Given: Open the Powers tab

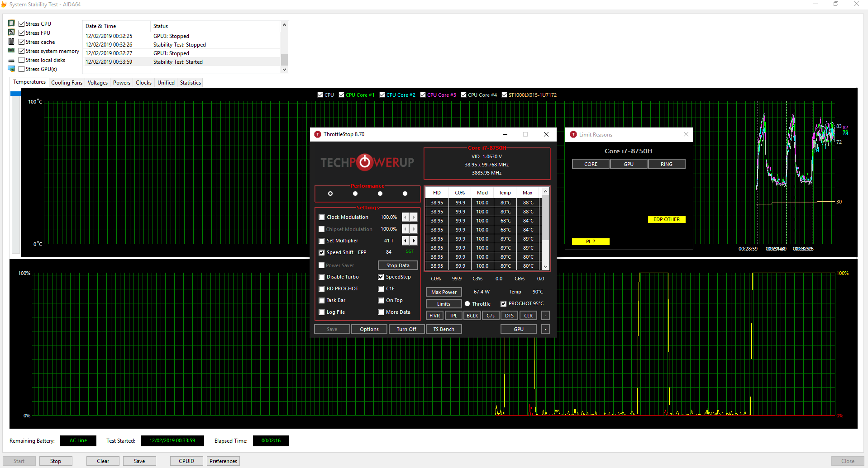Looking at the screenshot, I should [x=122, y=83].
